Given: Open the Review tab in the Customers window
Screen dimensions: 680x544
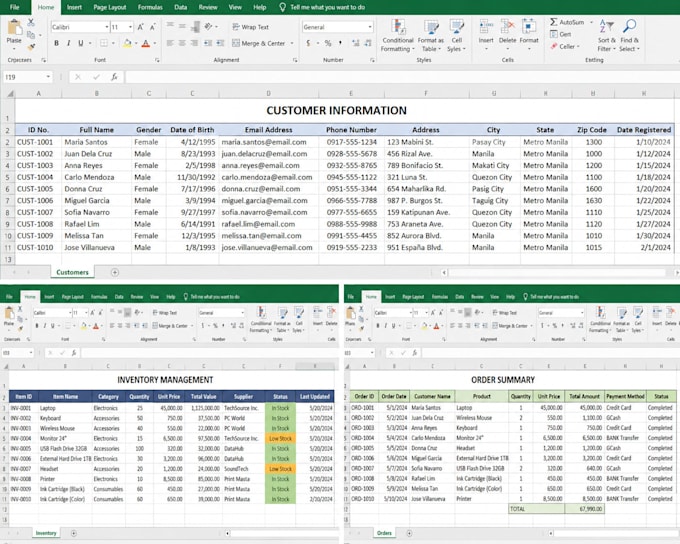Looking at the screenshot, I should [x=208, y=7].
